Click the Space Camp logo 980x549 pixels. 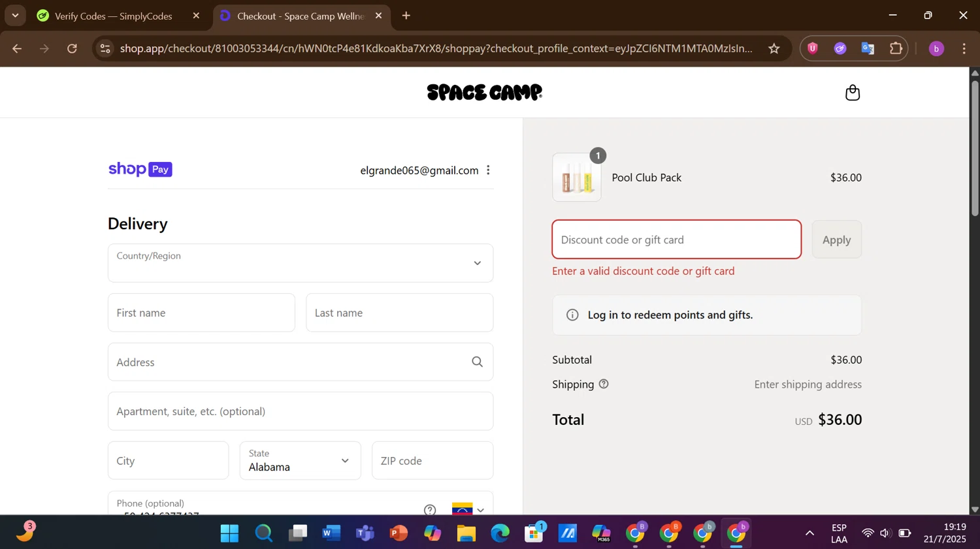[484, 92]
